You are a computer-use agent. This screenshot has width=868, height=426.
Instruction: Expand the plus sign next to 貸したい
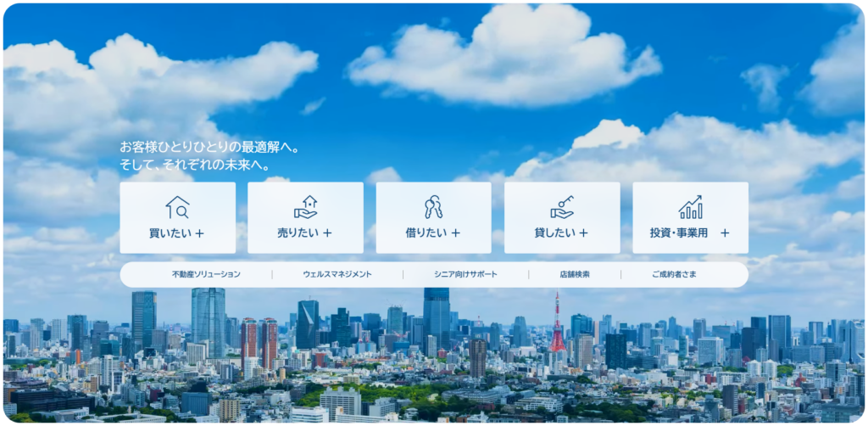[583, 233]
